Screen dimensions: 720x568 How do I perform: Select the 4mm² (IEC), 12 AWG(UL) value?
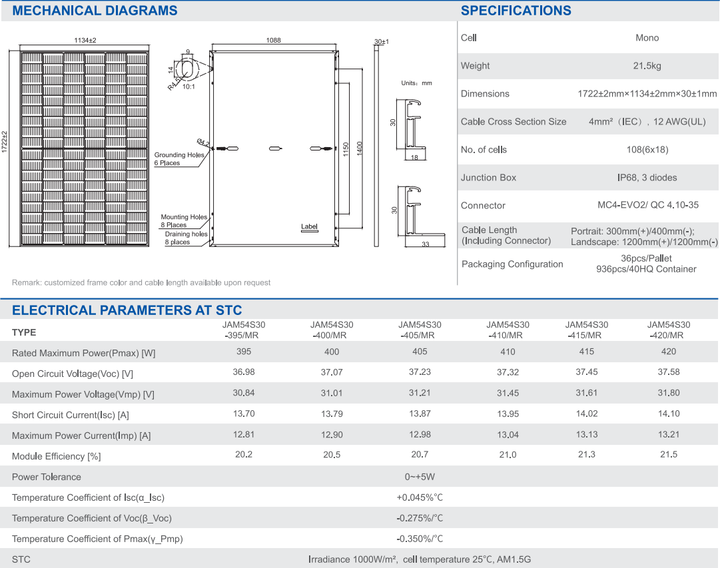pos(647,122)
